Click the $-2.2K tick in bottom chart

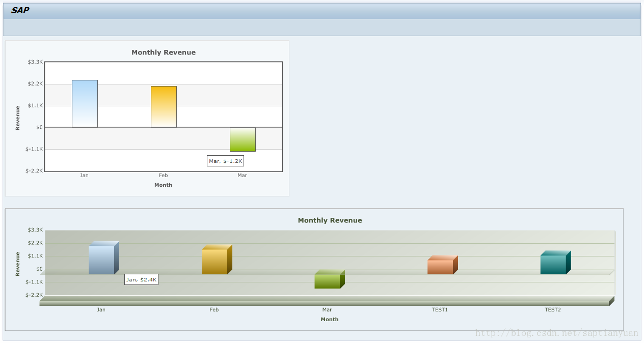[34, 295]
